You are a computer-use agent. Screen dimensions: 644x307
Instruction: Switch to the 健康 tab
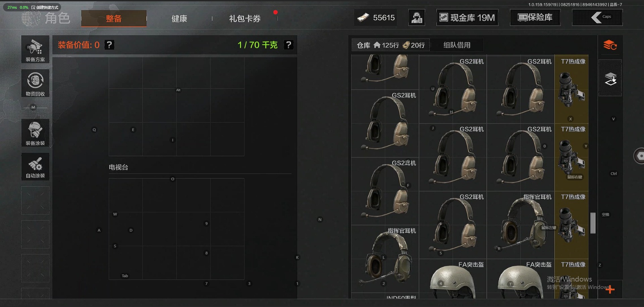point(179,18)
